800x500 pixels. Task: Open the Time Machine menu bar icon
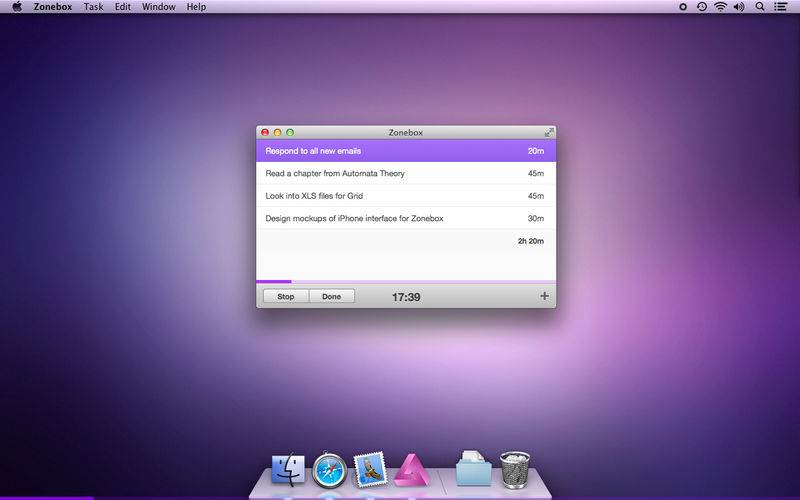point(702,7)
